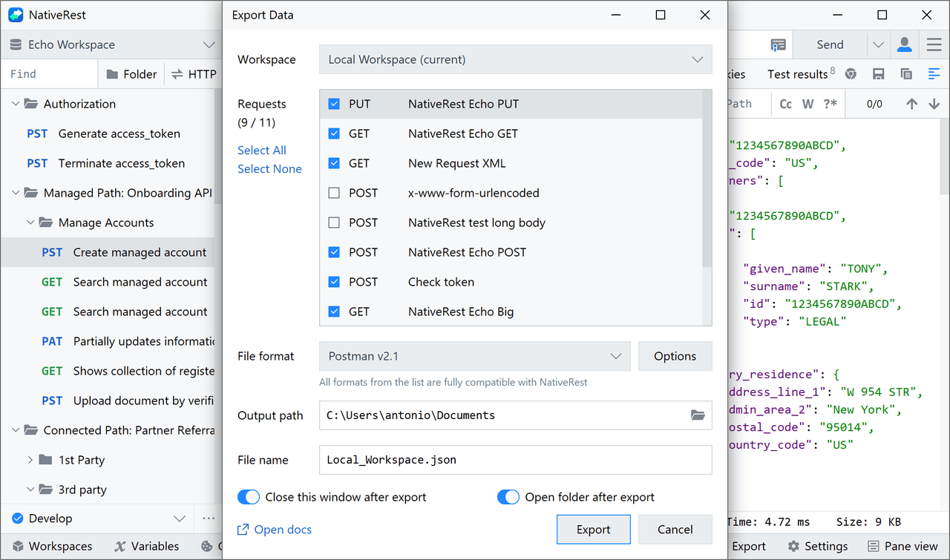Screen dimensions: 950x560
Task: Collapse Managed Path: Onboarding API folder
Action: click(16, 193)
